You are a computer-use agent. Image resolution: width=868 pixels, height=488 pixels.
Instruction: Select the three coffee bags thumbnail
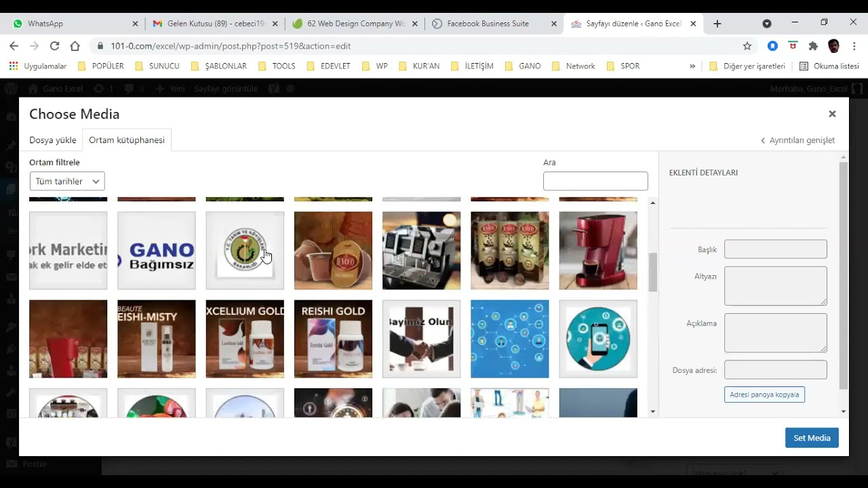point(509,251)
